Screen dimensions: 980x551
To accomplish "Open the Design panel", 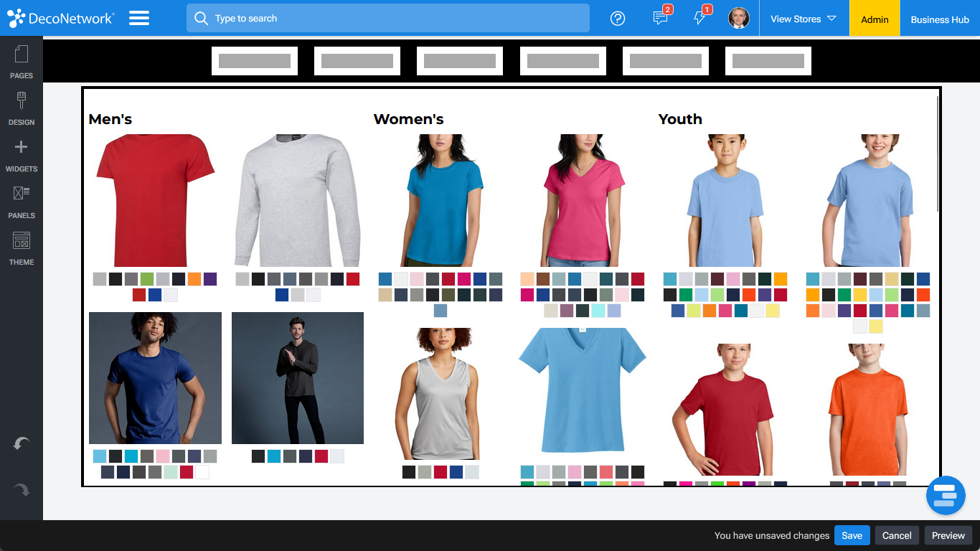I will pyautogui.click(x=21, y=108).
